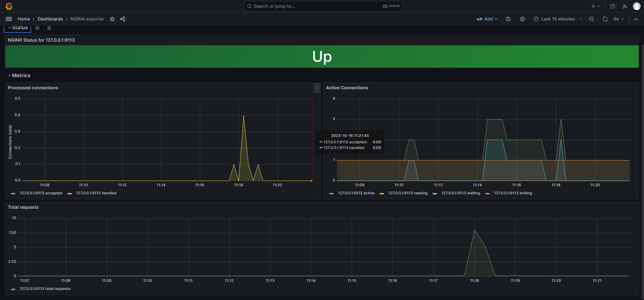Toggle the 127.0.0.1:9113 writing legend series
644x300 pixels.
(x=513, y=193)
